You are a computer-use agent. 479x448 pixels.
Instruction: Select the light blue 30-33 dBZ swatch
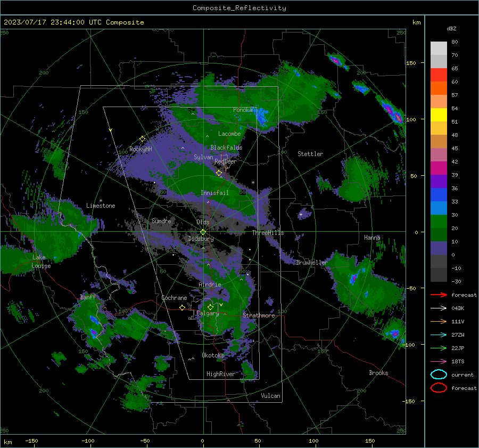point(439,208)
